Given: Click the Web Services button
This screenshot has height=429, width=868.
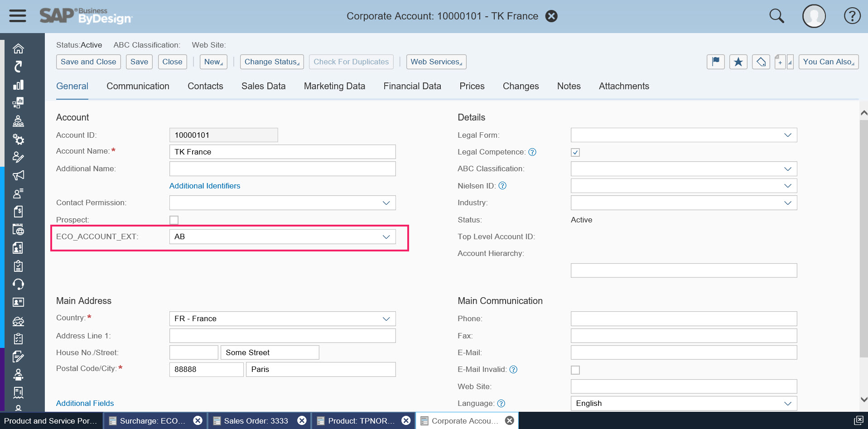Looking at the screenshot, I should [436, 62].
